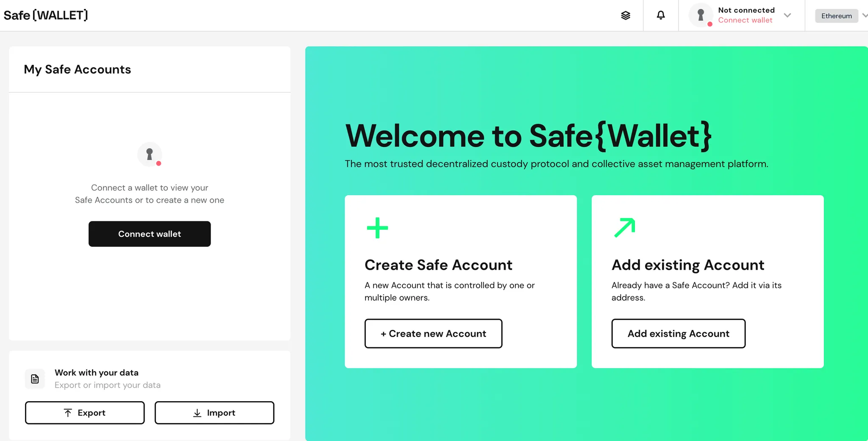
Task: Click the My Safe Accounts heading
Action: [x=78, y=70]
